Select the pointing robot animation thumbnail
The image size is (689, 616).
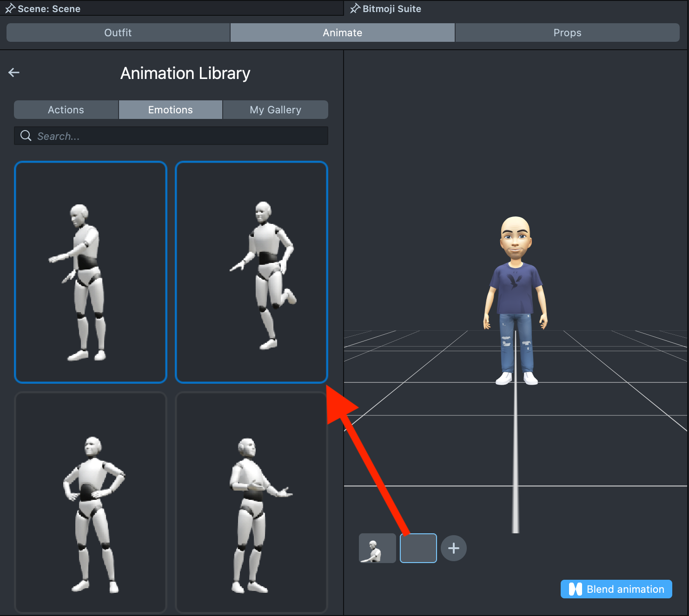91,272
